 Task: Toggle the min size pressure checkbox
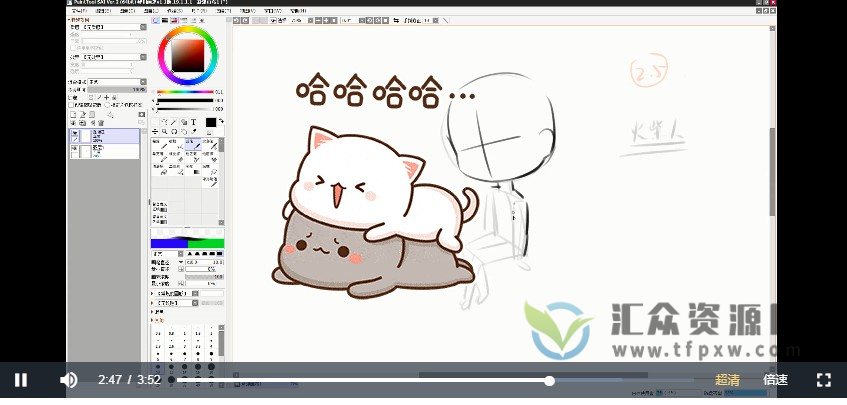tap(181, 269)
